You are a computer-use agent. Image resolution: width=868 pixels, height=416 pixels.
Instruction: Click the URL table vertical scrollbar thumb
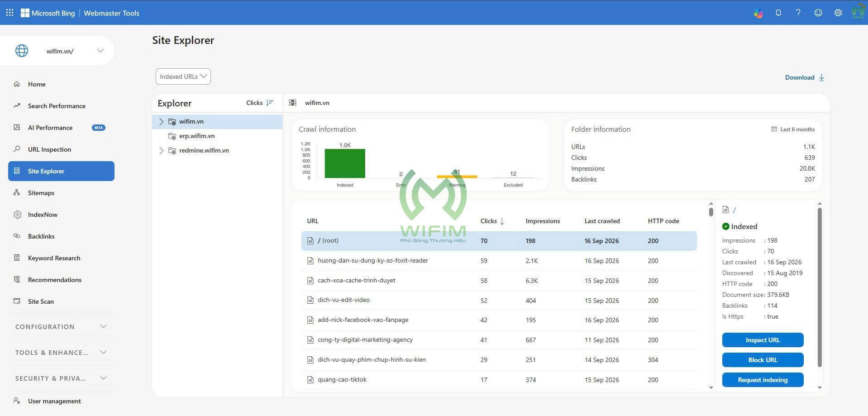[711, 212]
